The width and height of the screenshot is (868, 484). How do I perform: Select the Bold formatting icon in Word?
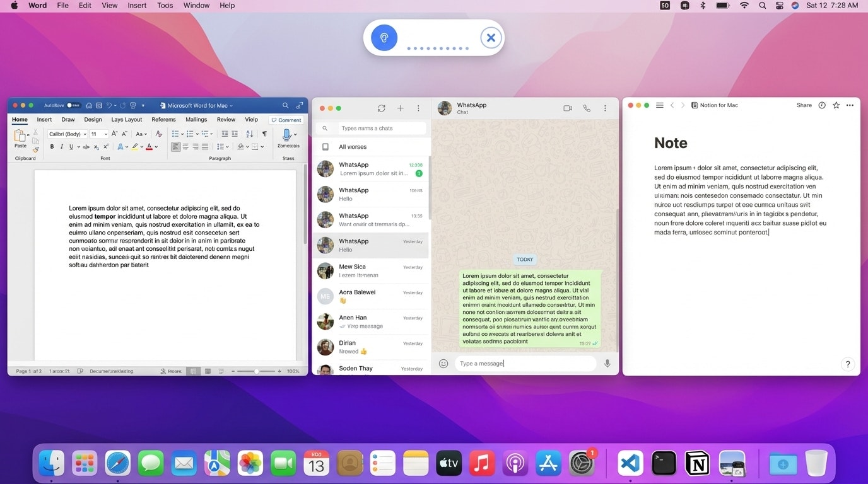pyautogui.click(x=52, y=146)
